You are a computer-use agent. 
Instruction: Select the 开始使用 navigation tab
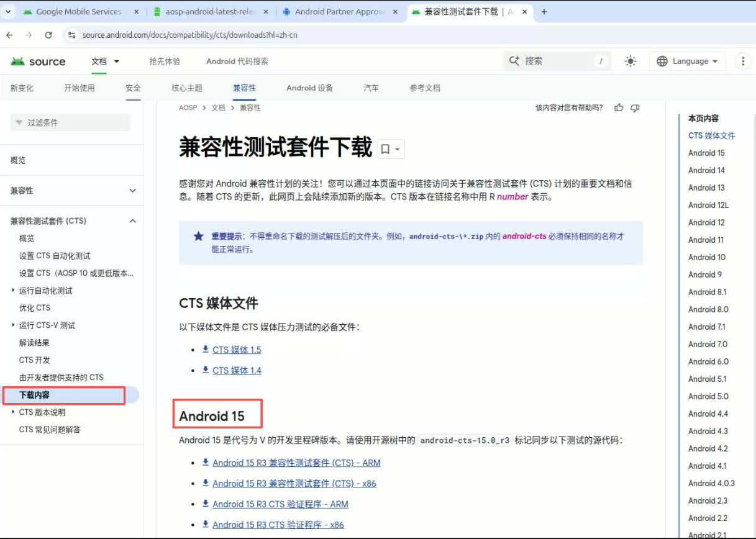[x=80, y=88]
